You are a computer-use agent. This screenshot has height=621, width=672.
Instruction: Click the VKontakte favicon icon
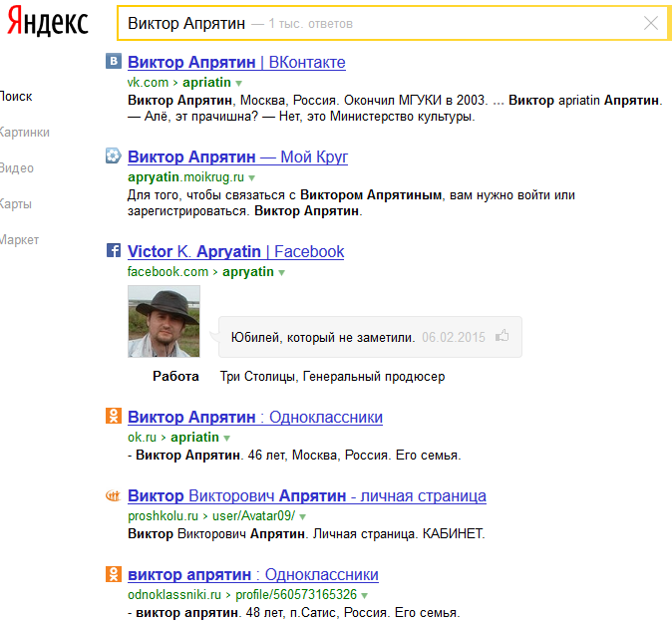[x=114, y=62]
